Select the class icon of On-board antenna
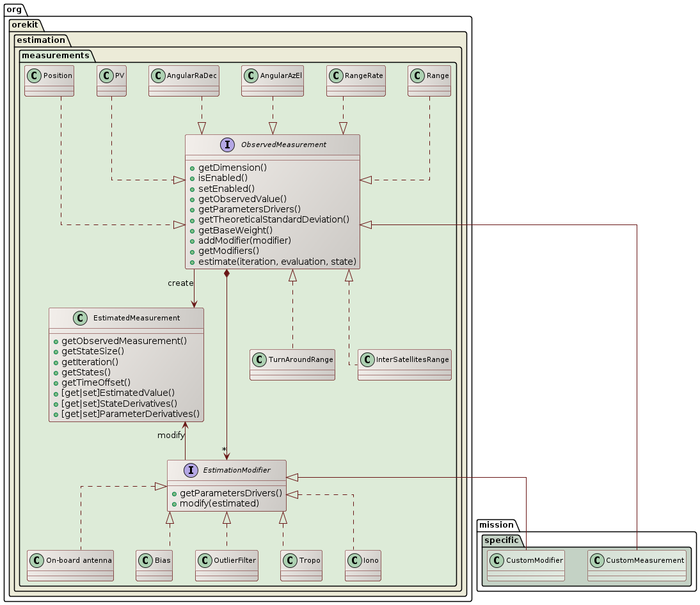This screenshot has height=605, width=700. (x=36, y=560)
